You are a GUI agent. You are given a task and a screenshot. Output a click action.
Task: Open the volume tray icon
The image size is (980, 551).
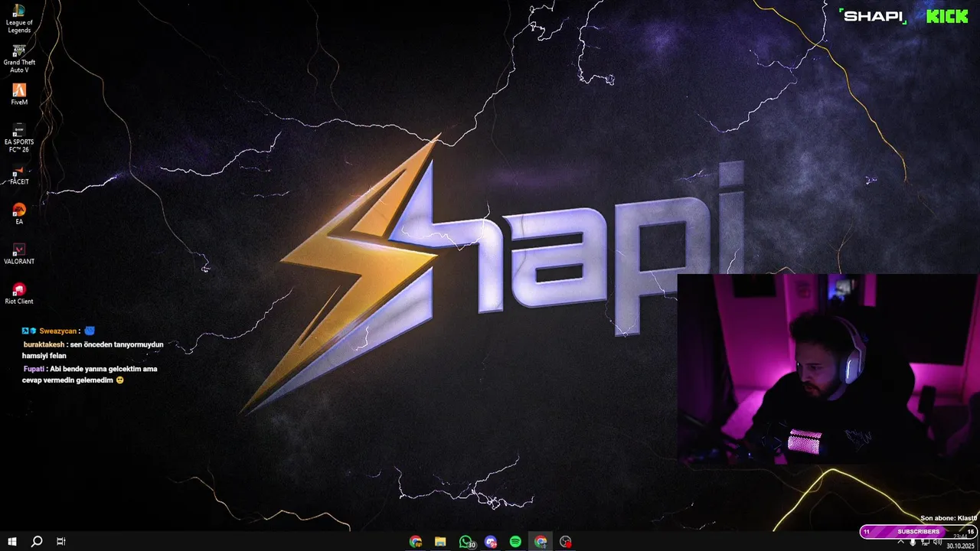click(x=938, y=542)
